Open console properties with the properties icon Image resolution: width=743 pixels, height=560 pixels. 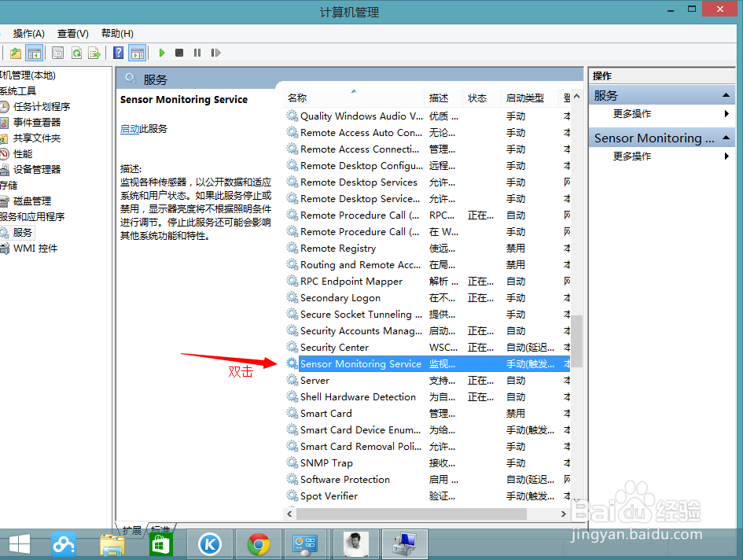click(58, 53)
